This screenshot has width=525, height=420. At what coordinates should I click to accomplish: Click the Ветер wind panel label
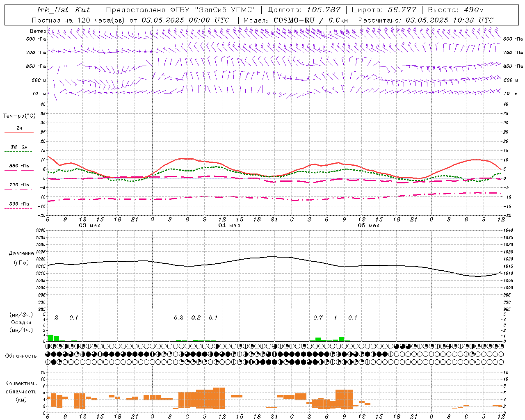tap(38, 31)
